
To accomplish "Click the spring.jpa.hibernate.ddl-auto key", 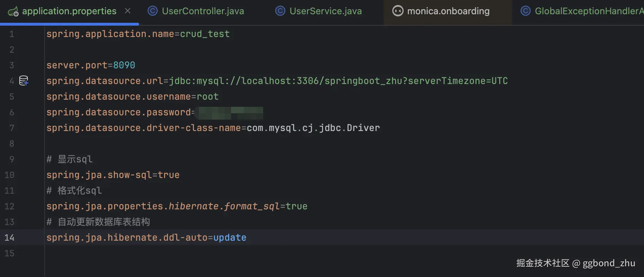I will (127, 237).
